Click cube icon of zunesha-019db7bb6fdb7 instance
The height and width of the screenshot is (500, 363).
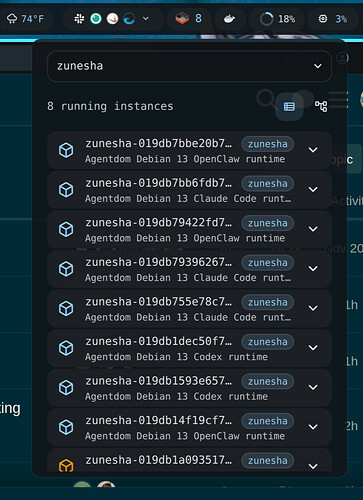[x=66, y=190]
